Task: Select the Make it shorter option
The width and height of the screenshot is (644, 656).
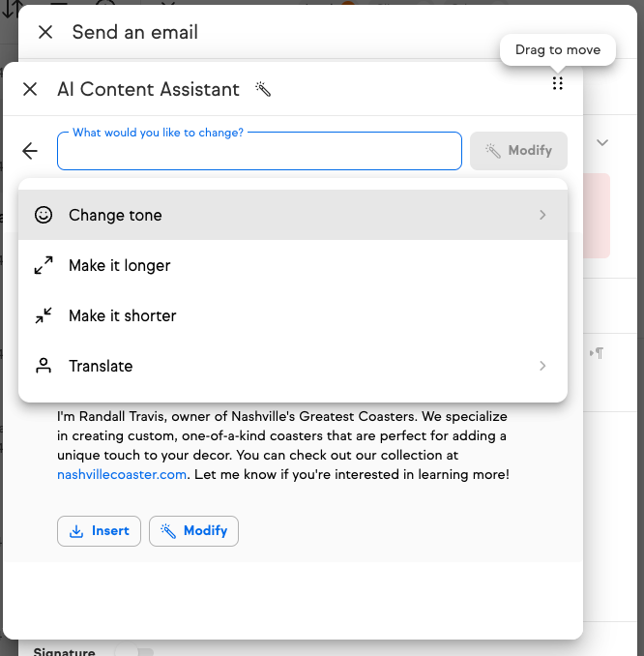Action: (123, 315)
